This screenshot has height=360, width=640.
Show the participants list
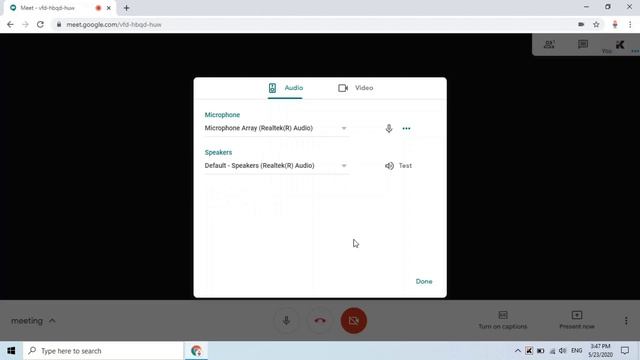[x=549, y=44]
